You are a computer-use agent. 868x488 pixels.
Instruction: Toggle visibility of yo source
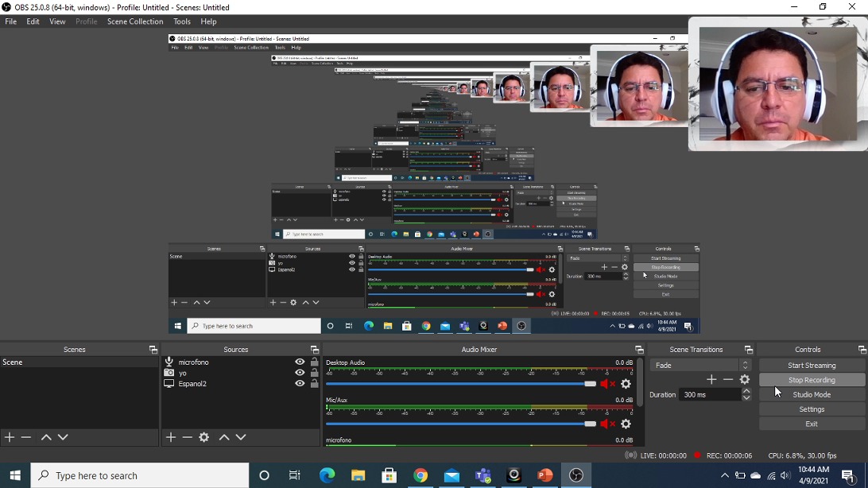[300, 373]
